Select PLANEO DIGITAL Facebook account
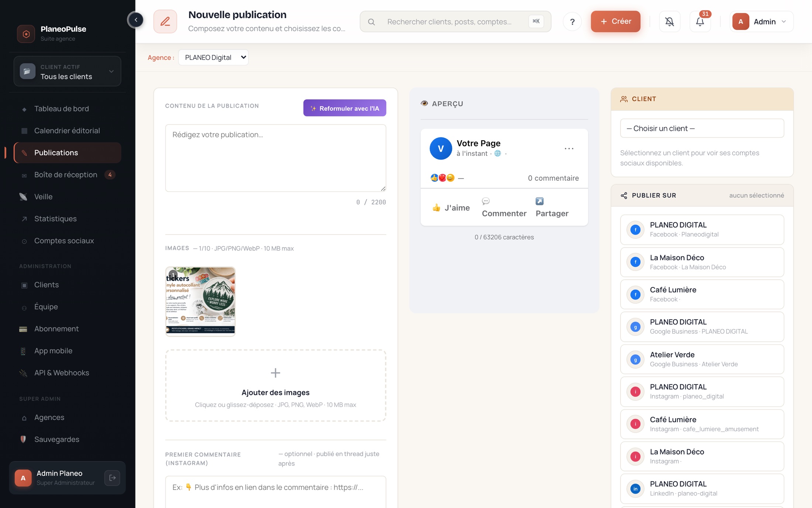This screenshot has width=812, height=508. tap(702, 229)
